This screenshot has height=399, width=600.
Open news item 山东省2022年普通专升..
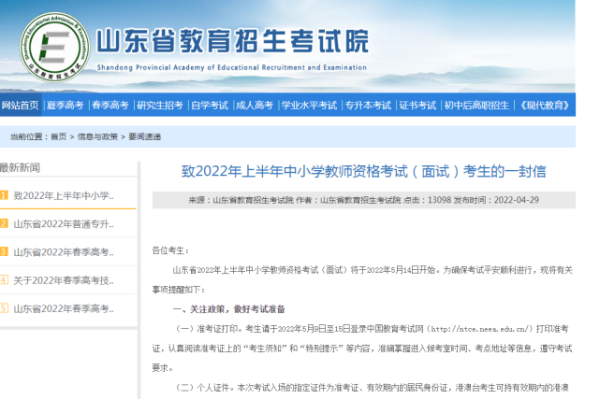point(64,224)
